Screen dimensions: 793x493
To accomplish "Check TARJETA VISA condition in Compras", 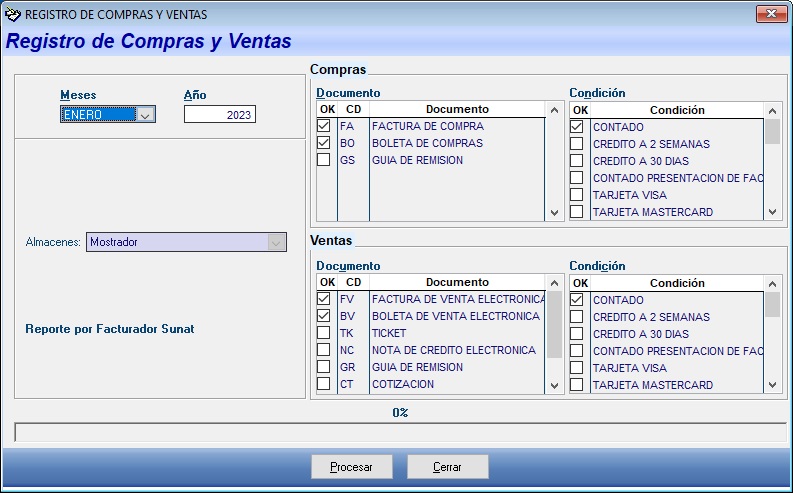I will tap(577, 195).
